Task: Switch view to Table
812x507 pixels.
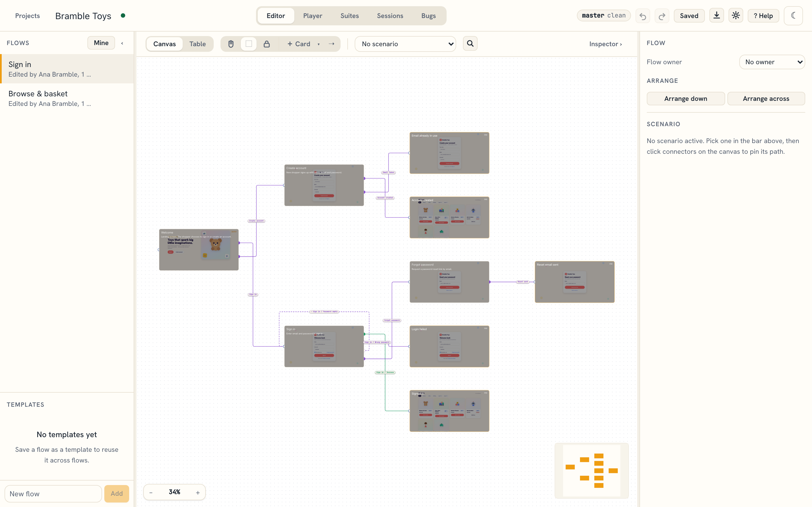Action: (x=197, y=44)
